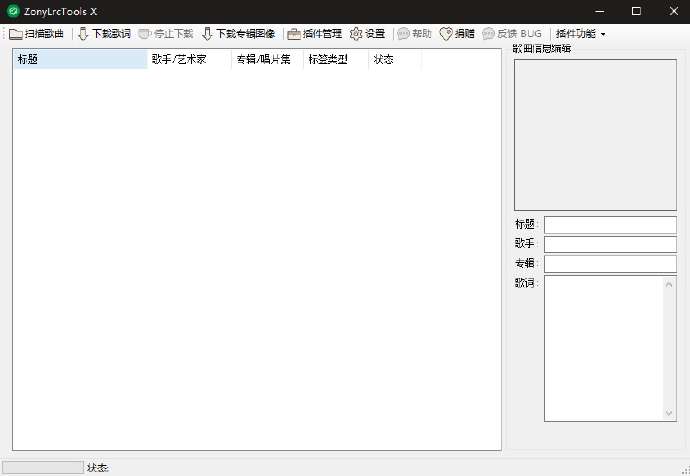This screenshot has height=476, width=690.
Task: Expand the 插件功能 dropdown menu
Action: (580, 34)
